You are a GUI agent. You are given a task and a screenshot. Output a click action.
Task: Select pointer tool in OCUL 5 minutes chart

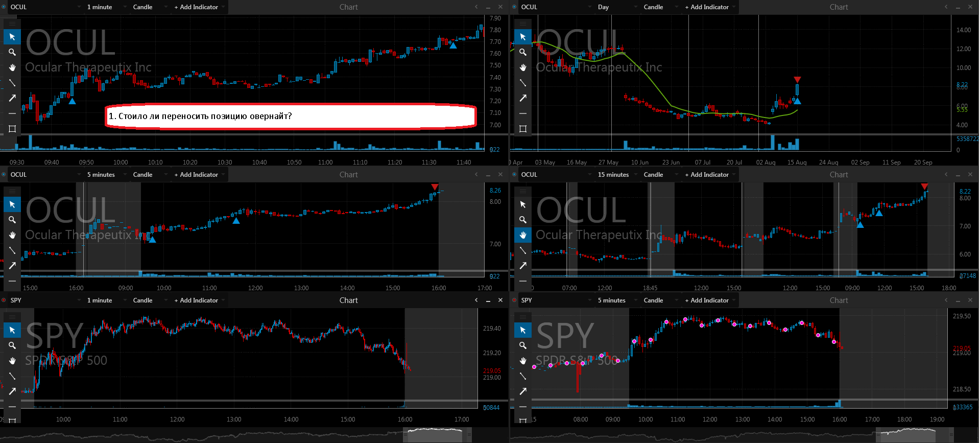pos(12,204)
